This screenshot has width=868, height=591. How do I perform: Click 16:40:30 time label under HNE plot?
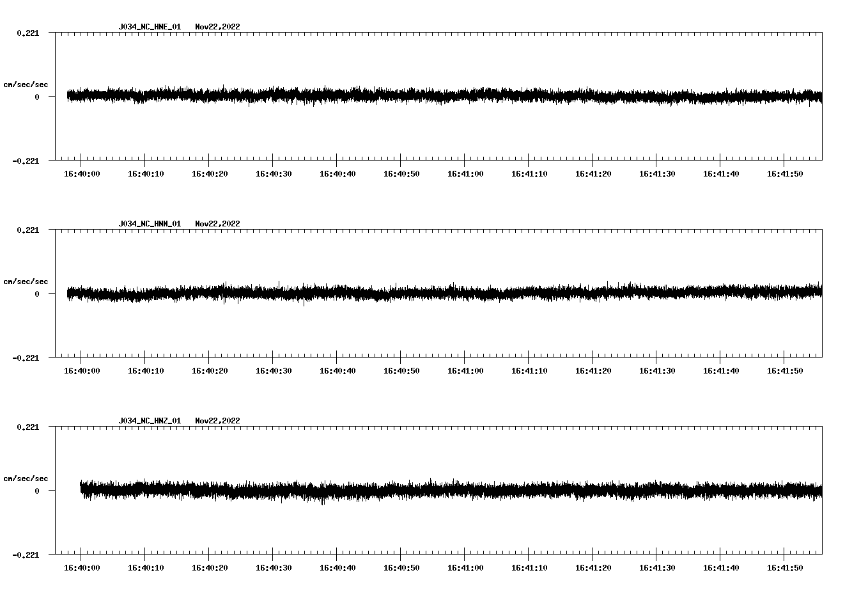point(274,174)
